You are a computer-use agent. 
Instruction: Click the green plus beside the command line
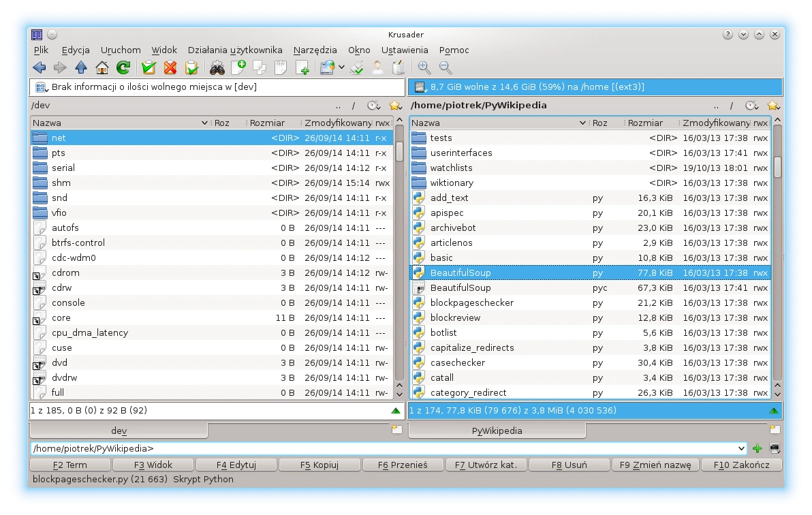coord(758,448)
